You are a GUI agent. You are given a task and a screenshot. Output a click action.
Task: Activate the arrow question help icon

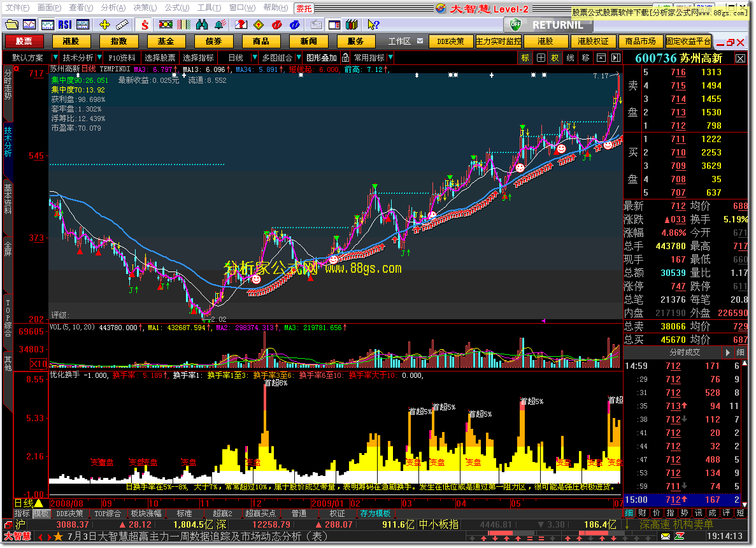point(373,24)
